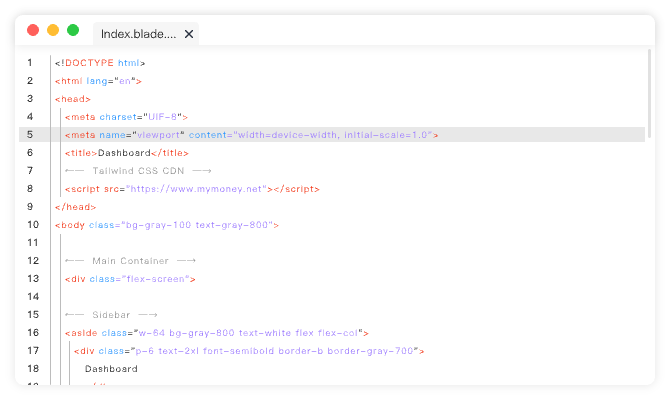Click the Dashboard text on line 18

(x=111, y=369)
